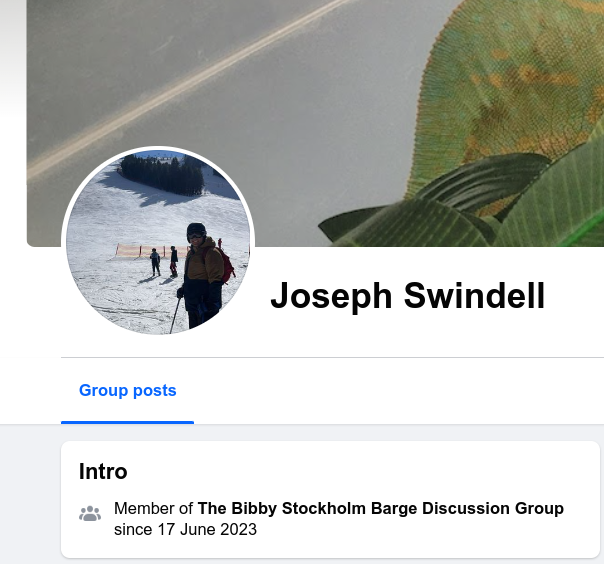This screenshot has width=604, height=564.
Task: Open Joseph Swindell's circular profile picture
Action: click(158, 242)
